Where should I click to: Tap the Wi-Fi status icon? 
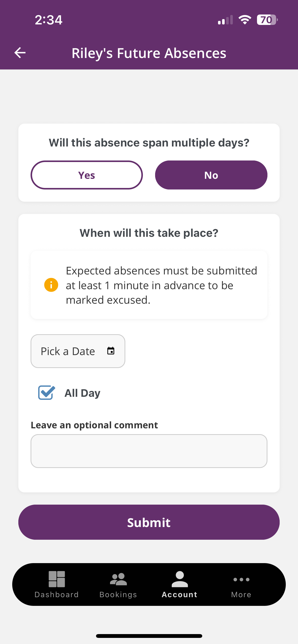click(x=245, y=20)
